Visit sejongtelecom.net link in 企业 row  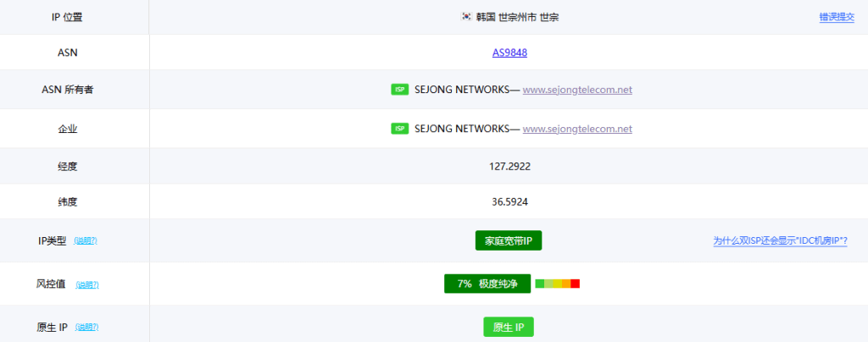pos(577,129)
